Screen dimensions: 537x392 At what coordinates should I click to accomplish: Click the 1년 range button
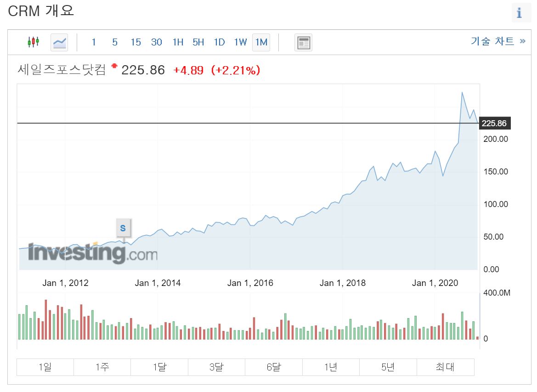[331, 367]
